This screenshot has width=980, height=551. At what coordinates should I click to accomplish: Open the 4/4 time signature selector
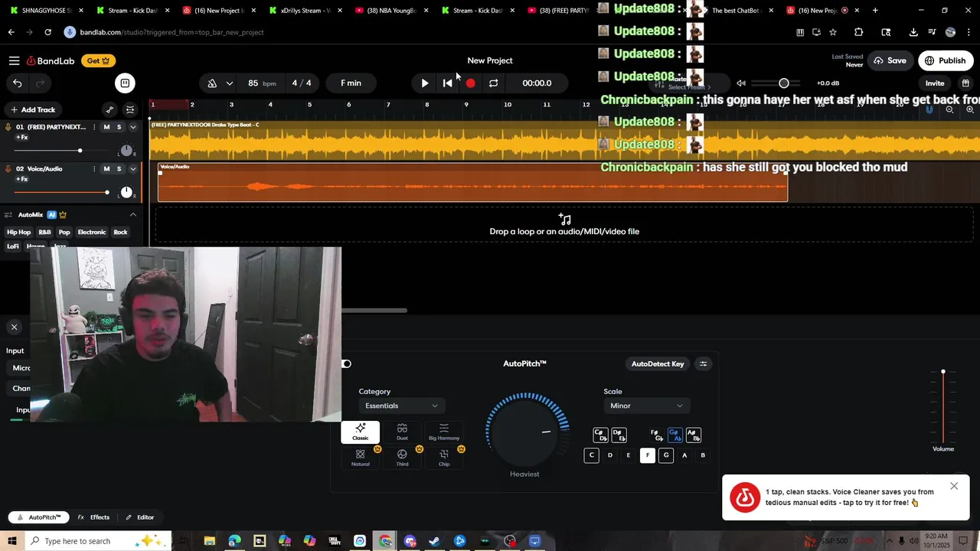pyautogui.click(x=302, y=83)
